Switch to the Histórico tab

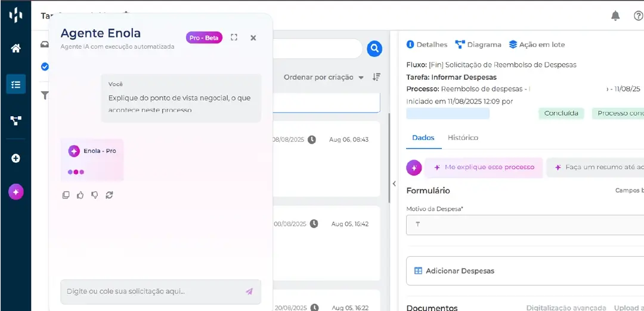tap(463, 138)
